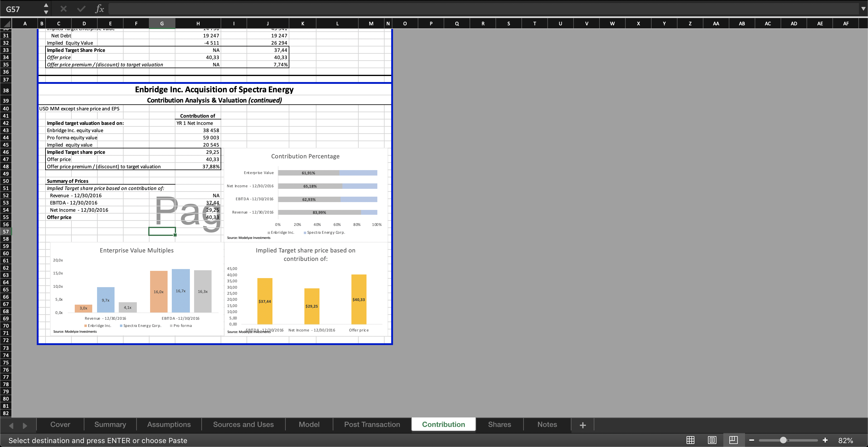Open the Post Transaction sheet tab

(x=372, y=424)
